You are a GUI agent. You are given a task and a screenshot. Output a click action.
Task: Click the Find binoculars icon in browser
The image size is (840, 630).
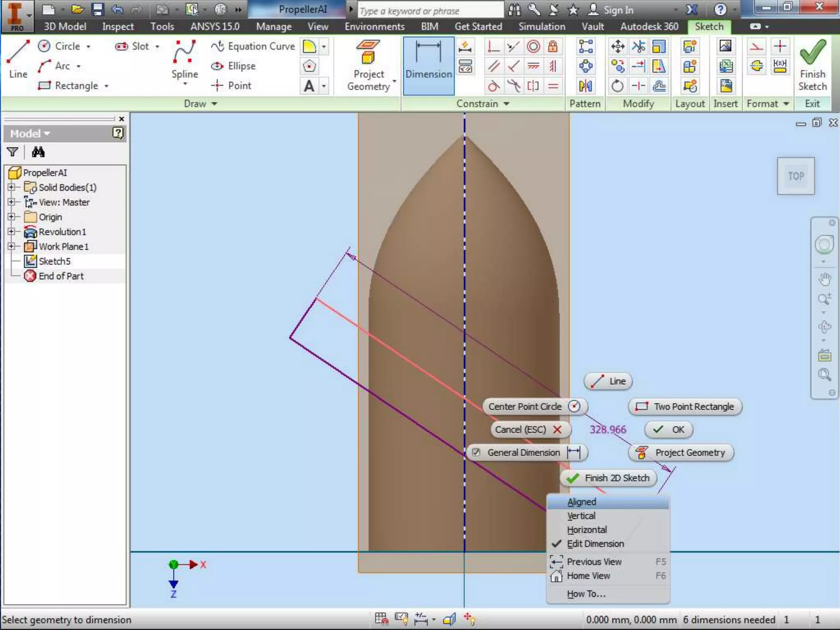click(38, 152)
